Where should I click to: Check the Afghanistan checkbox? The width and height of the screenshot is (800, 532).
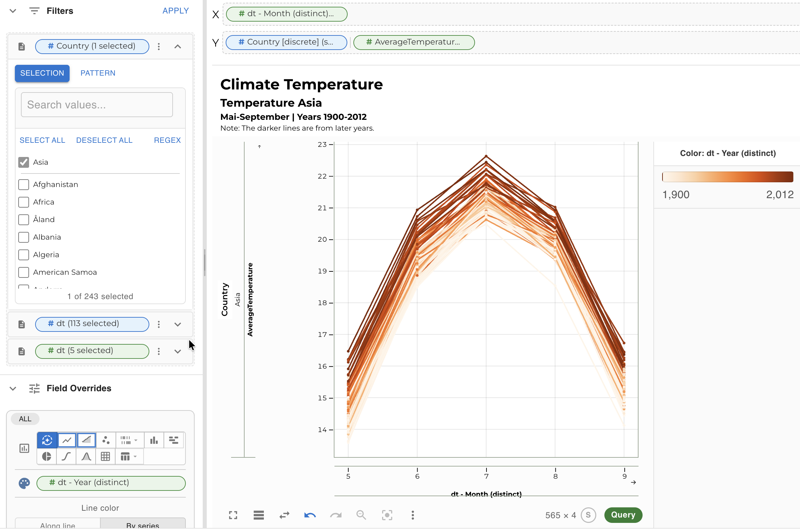23,185
